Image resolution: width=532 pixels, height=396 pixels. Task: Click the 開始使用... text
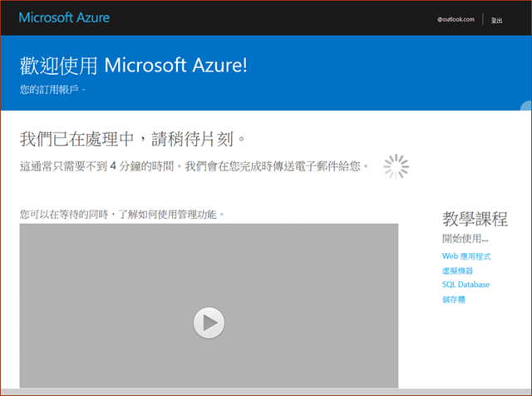(x=465, y=239)
